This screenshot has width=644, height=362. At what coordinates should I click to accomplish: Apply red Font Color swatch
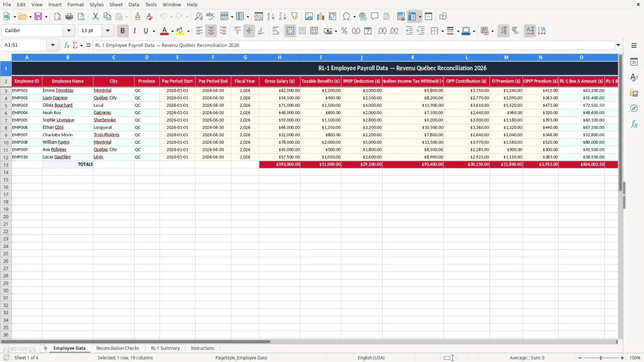click(165, 31)
